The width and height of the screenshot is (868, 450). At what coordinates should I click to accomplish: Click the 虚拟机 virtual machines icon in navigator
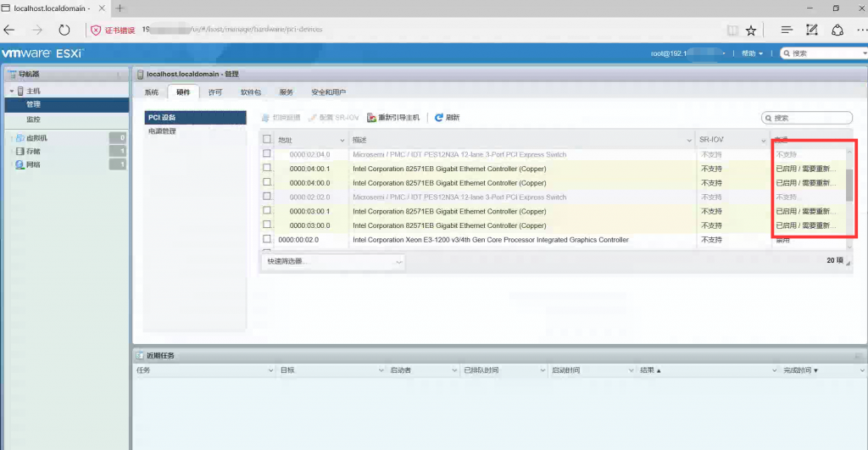19,137
